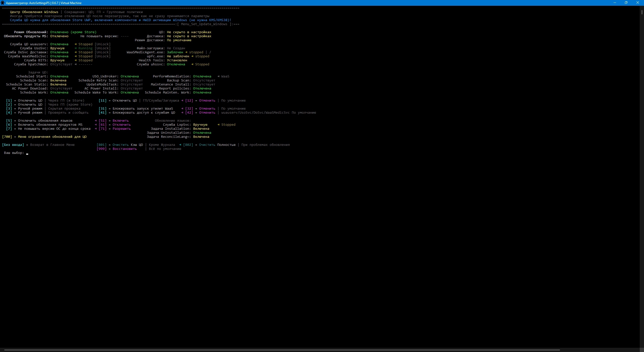
Task: Click 'UpdateModelTask:' label
Action: pos(102,84)
